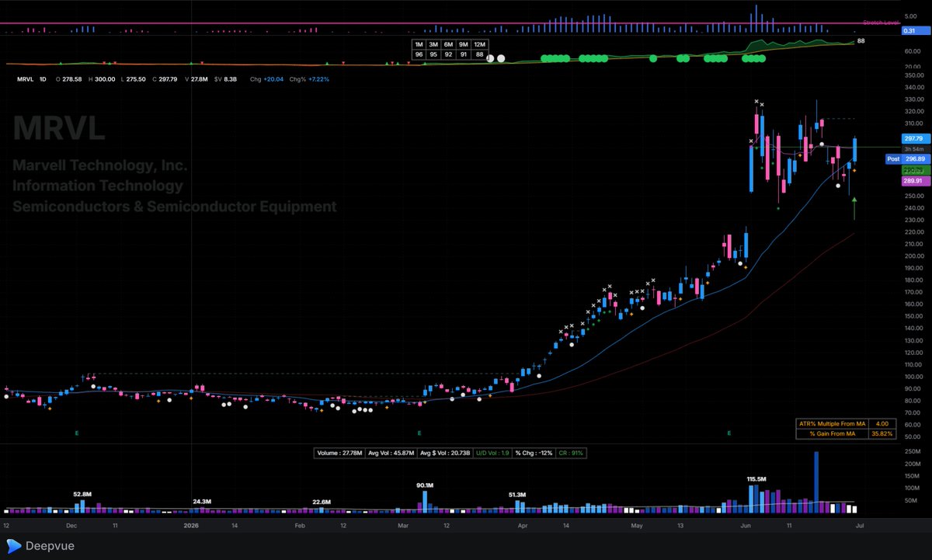This screenshot has height=560, width=932.
Task: Click the MRVL ticker symbol in legend
Action: click(x=26, y=78)
